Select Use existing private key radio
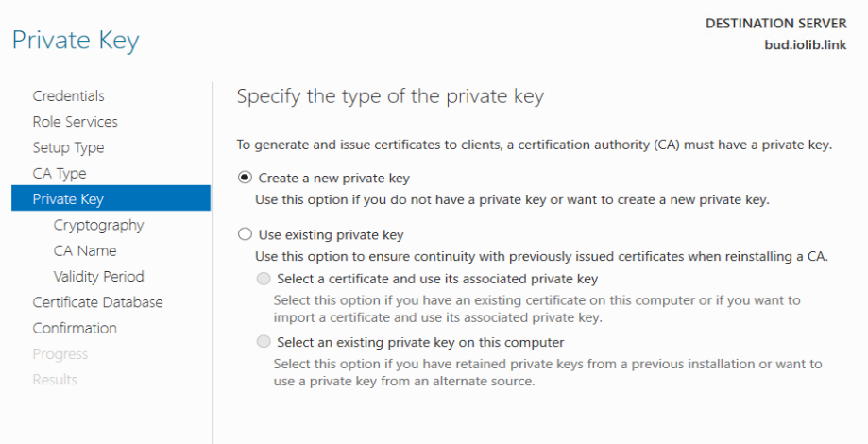This screenshot has height=444, width=868. click(245, 234)
